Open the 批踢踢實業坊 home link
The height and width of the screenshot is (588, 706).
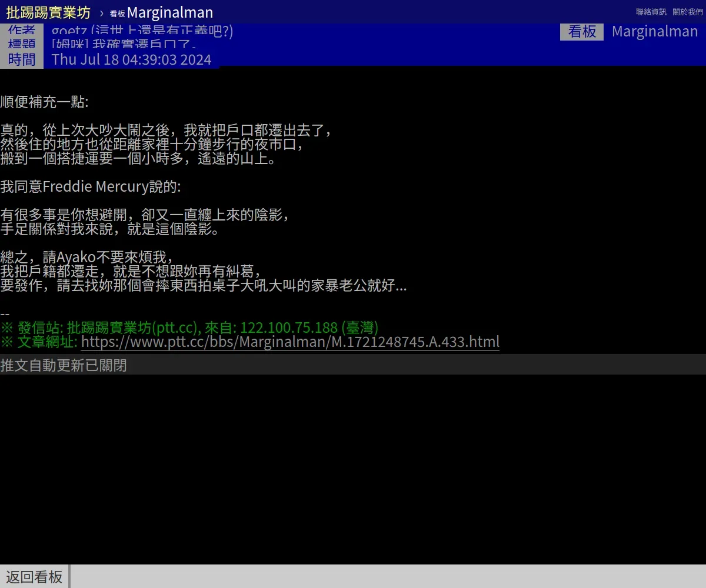(48, 12)
